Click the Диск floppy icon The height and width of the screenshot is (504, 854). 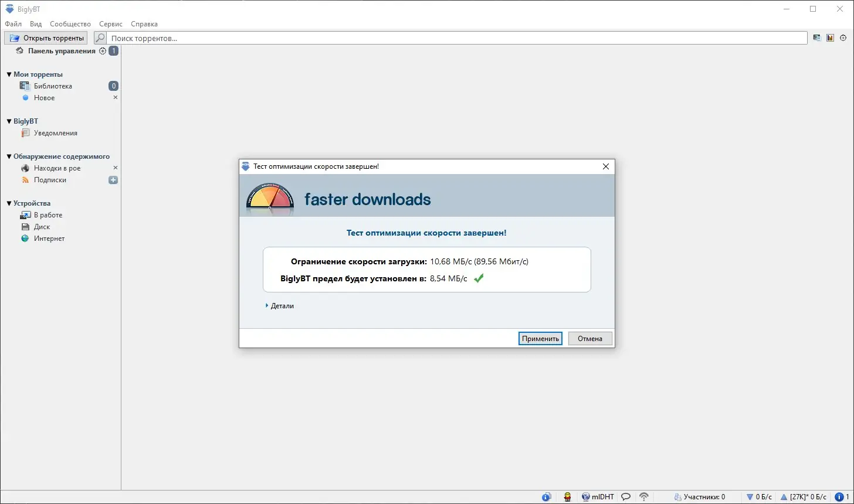click(25, 227)
